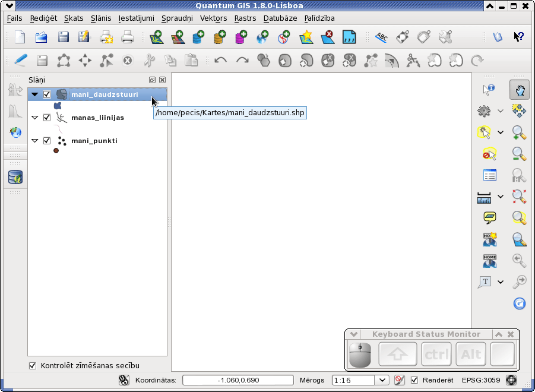Open the Rediģēt menu
The height and width of the screenshot is (392, 535).
coord(43,18)
